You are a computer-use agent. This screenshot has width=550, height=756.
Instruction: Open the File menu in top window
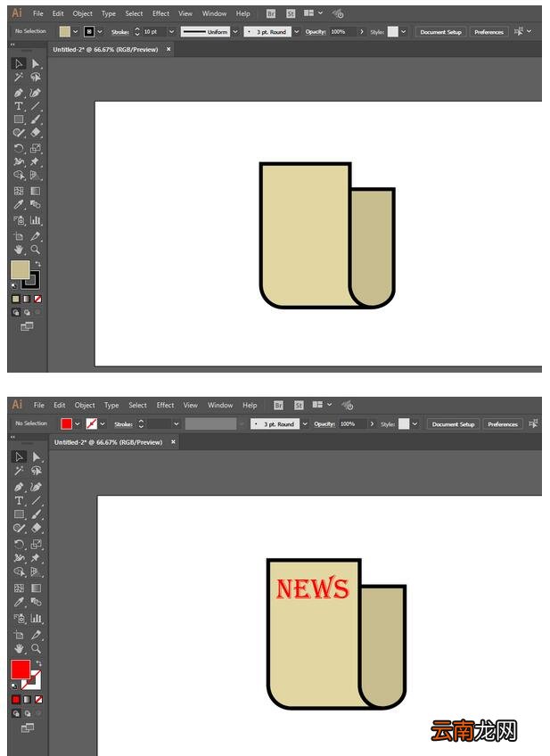[38, 13]
